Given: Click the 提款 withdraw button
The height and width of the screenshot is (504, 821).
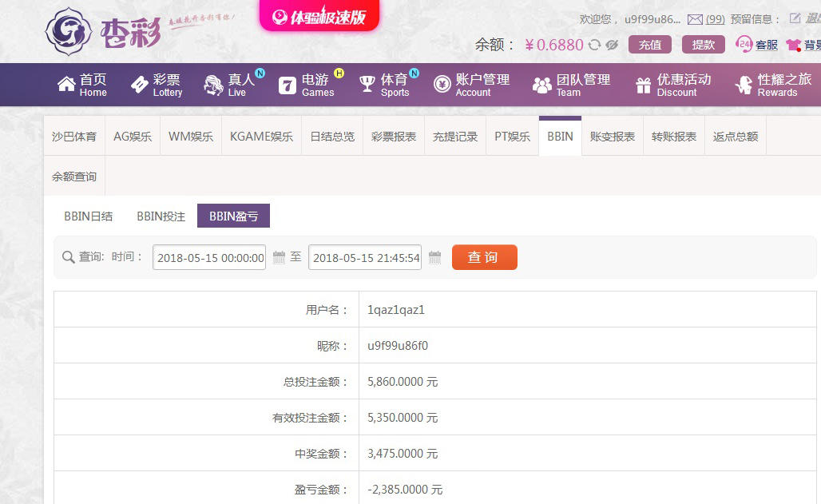Looking at the screenshot, I should [703, 45].
